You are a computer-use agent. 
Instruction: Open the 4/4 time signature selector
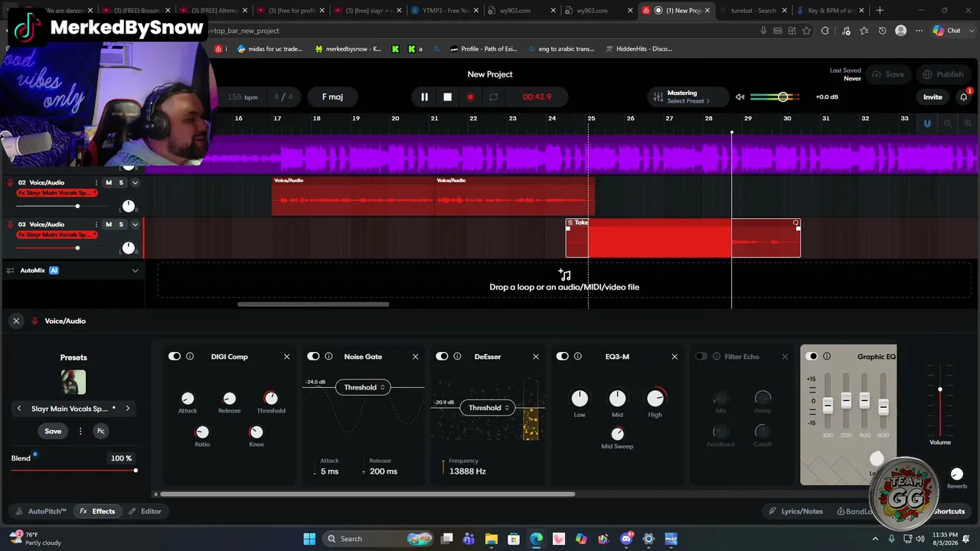[x=283, y=97]
